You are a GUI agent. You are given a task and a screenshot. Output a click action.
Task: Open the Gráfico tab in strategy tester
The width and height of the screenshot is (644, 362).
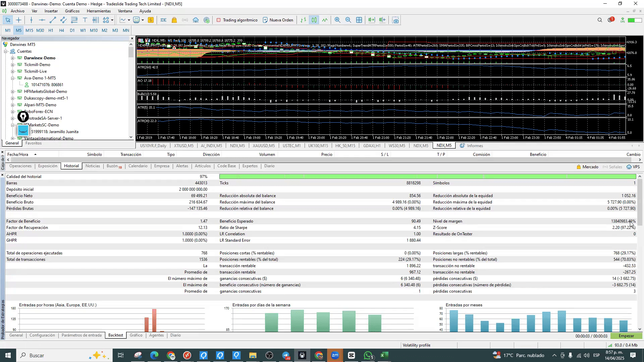pyautogui.click(x=136, y=335)
